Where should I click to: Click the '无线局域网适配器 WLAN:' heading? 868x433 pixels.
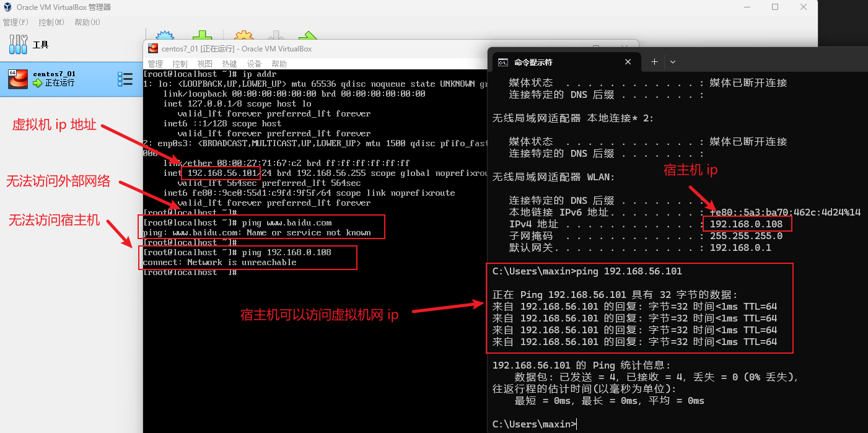click(553, 177)
